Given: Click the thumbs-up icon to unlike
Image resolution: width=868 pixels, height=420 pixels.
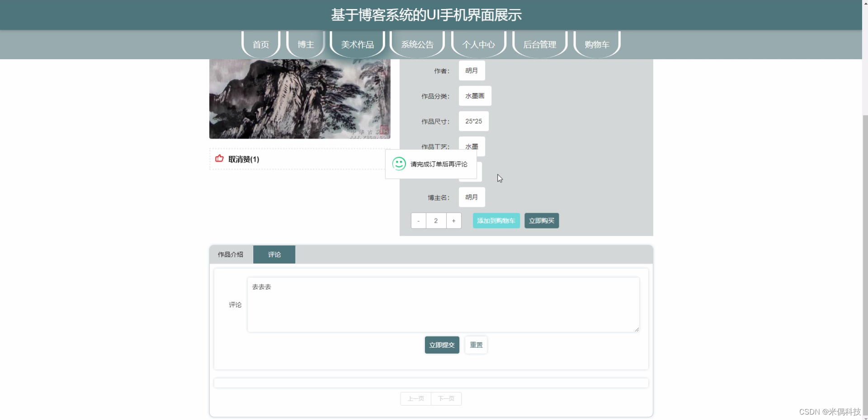Looking at the screenshot, I should (x=219, y=159).
